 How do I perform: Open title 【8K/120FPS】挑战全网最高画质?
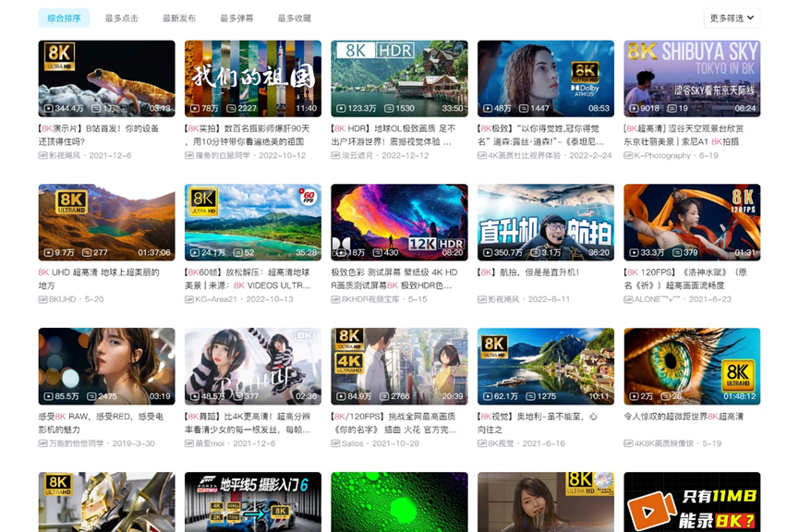pyautogui.click(x=393, y=423)
